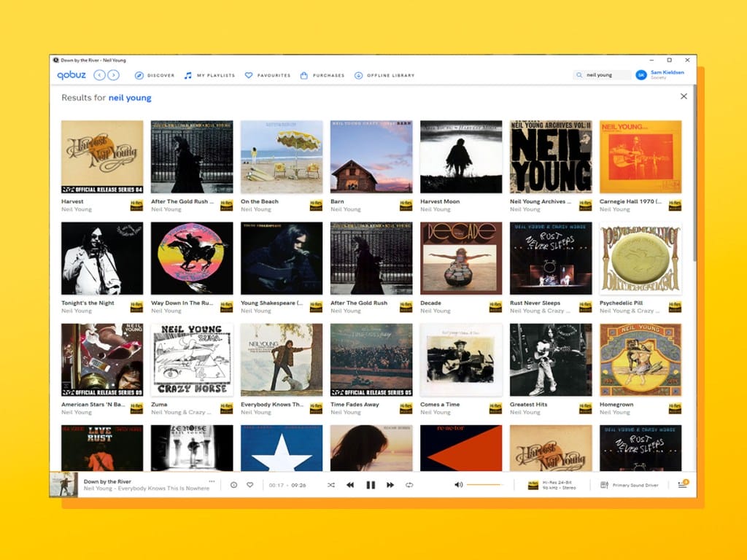Navigate forward using the right chevron
Screen dimensions: 747x560
point(115,74)
